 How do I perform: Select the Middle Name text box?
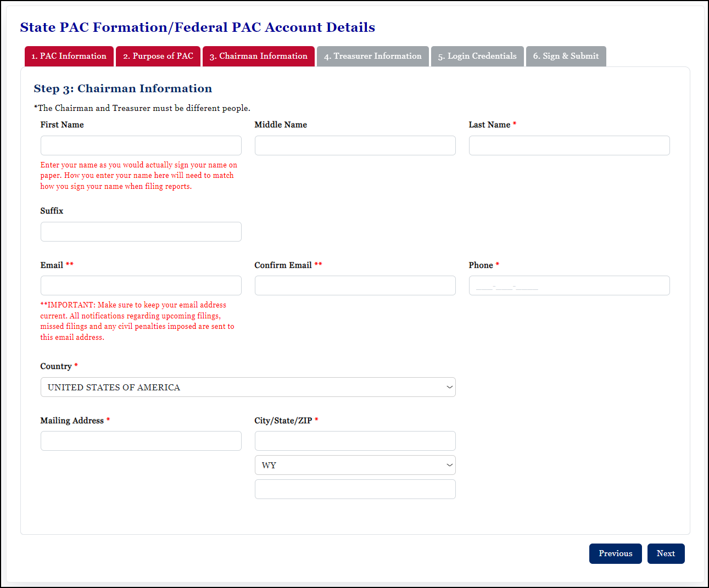[355, 145]
